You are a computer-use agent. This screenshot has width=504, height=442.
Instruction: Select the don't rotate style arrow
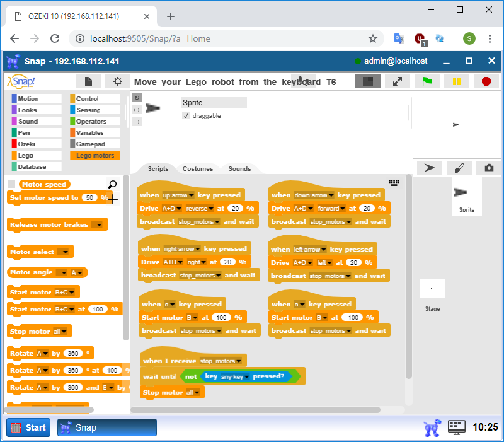pyautogui.click(x=137, y=122)
